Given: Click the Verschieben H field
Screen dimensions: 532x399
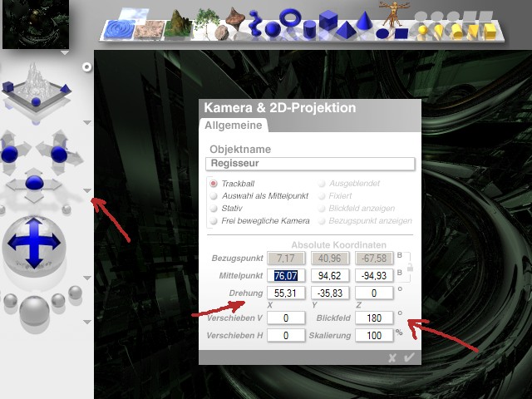Looking at the screenshot, I should (x=286, y=335).
